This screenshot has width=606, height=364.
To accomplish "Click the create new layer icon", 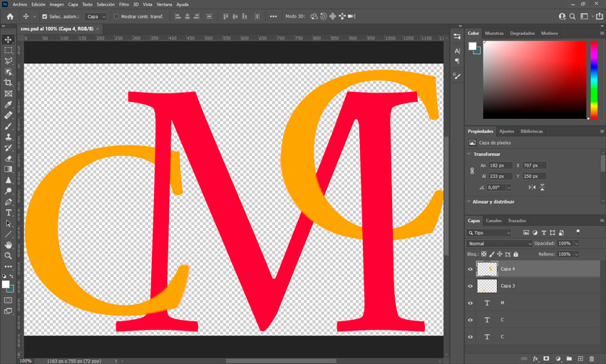I will [x=580, y=358].
